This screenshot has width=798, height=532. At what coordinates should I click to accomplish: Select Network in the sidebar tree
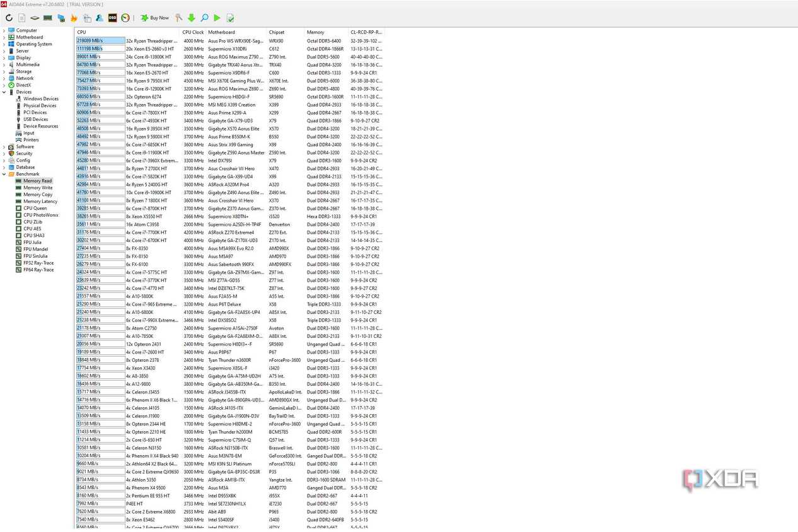pos(25,78)
